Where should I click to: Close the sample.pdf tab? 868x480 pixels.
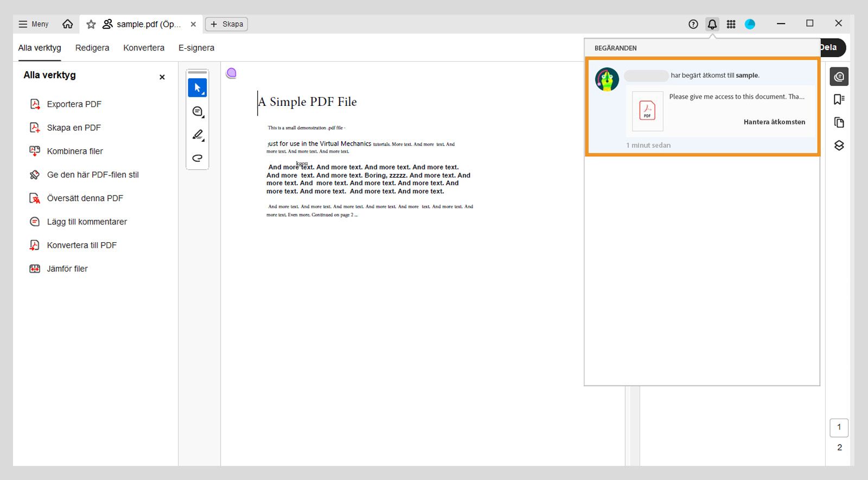pyautogui.click(x=193, y=24)
